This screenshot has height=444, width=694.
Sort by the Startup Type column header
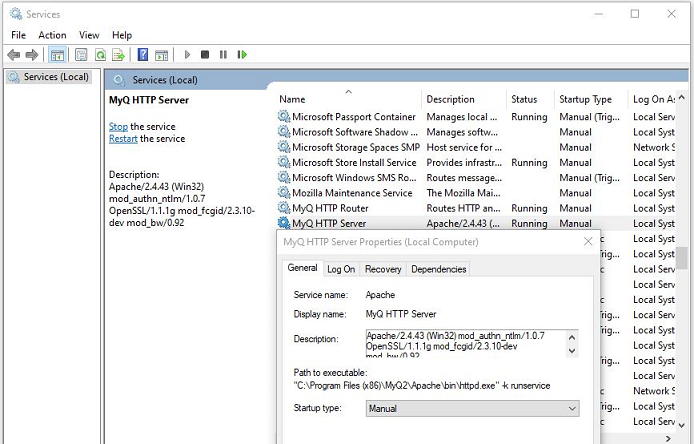[x=585, y=99]
